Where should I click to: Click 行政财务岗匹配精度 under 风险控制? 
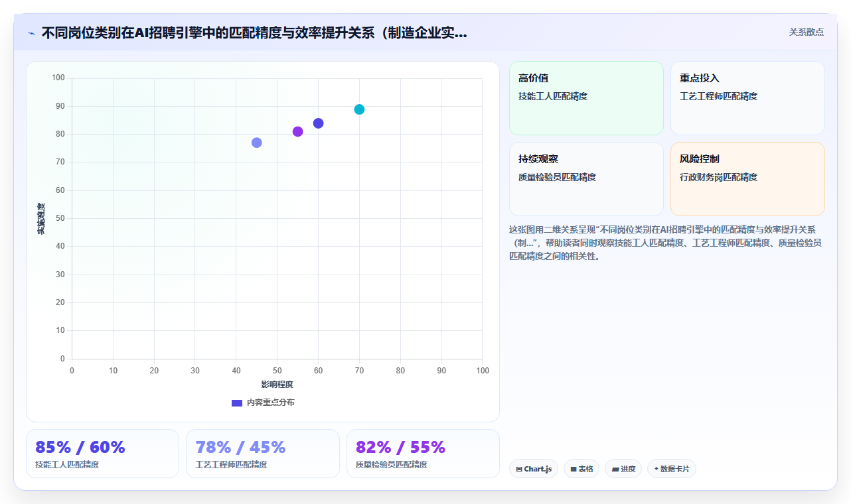click(x=719, y=177)
